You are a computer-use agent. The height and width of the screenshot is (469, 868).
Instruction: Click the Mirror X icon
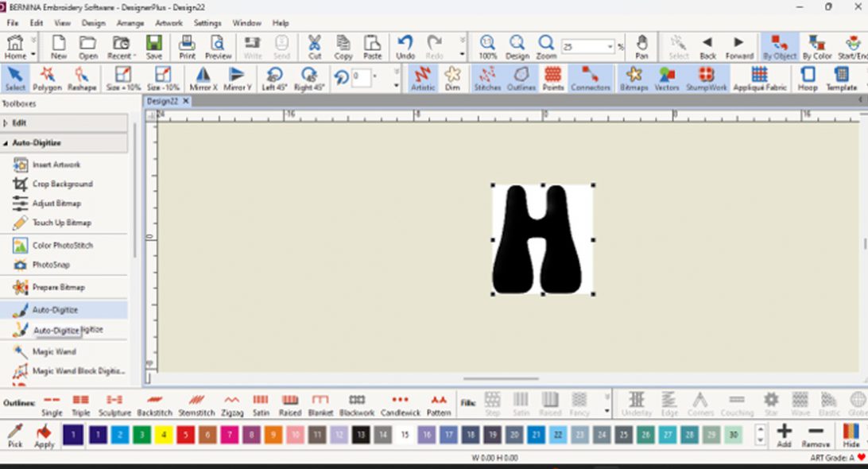click(x=203, y=78)
